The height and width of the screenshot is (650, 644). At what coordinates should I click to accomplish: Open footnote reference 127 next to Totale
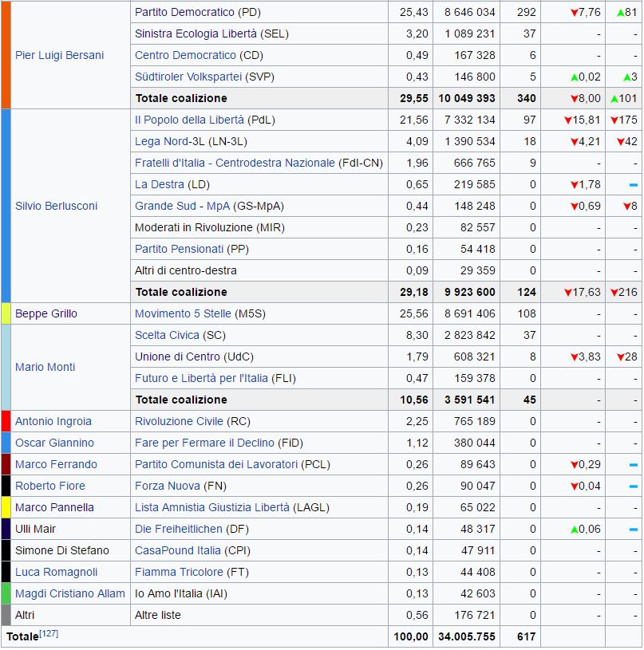49,635
